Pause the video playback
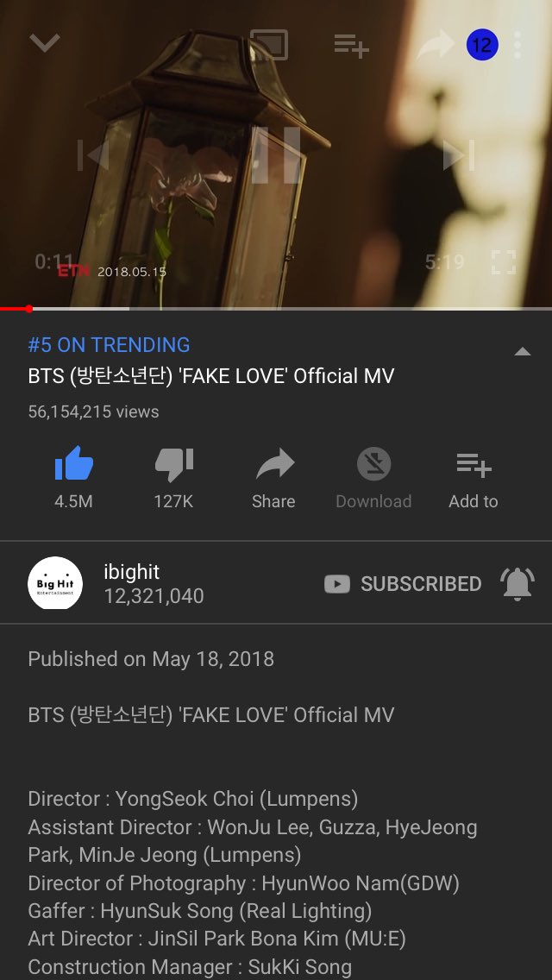This screenshot has width=552, height=980. 276,155
